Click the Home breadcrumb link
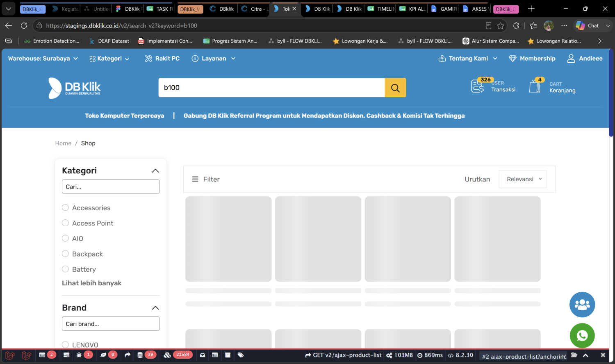This screenshot has width=615, height=364. 63,143
